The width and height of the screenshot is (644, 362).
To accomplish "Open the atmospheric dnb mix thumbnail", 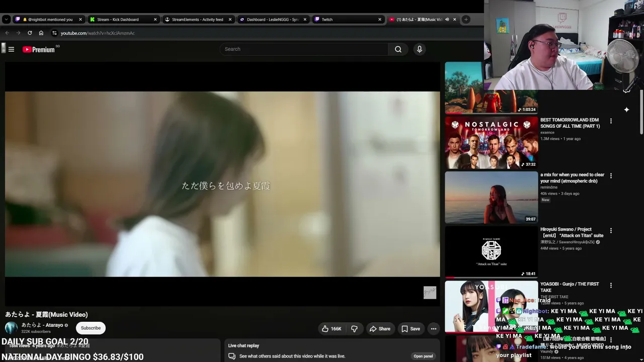I will [x=491, y=197].
